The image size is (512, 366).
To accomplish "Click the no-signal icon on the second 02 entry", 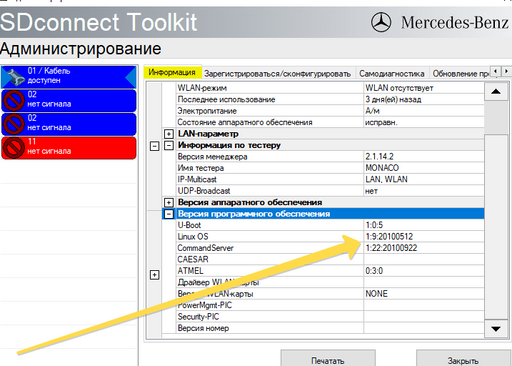I will tap(14, 124).
